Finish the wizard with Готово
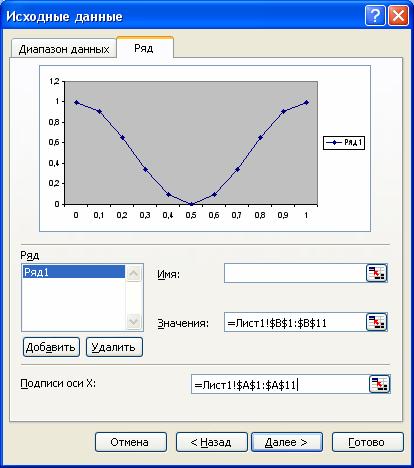Image resolution: width=414 pixels, height=468 pixels. [x=368, y=442]
